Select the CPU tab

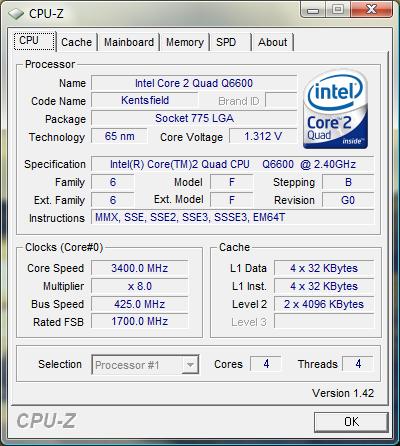click(35, 41)
